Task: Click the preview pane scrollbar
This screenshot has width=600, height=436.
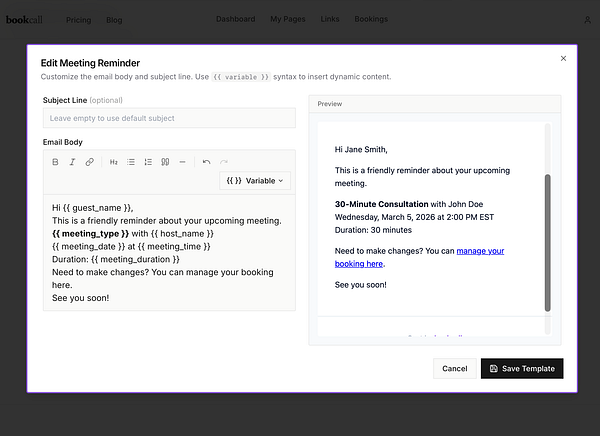Action: pos(548,243)
